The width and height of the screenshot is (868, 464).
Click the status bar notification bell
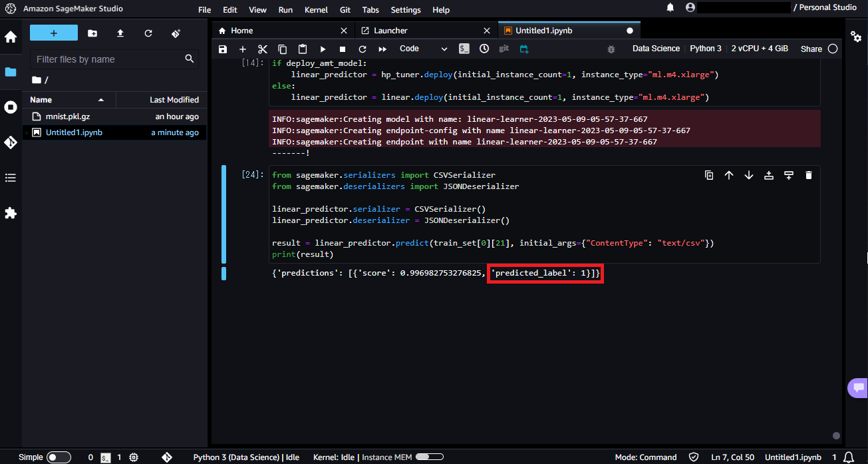(x=849, y=457)
